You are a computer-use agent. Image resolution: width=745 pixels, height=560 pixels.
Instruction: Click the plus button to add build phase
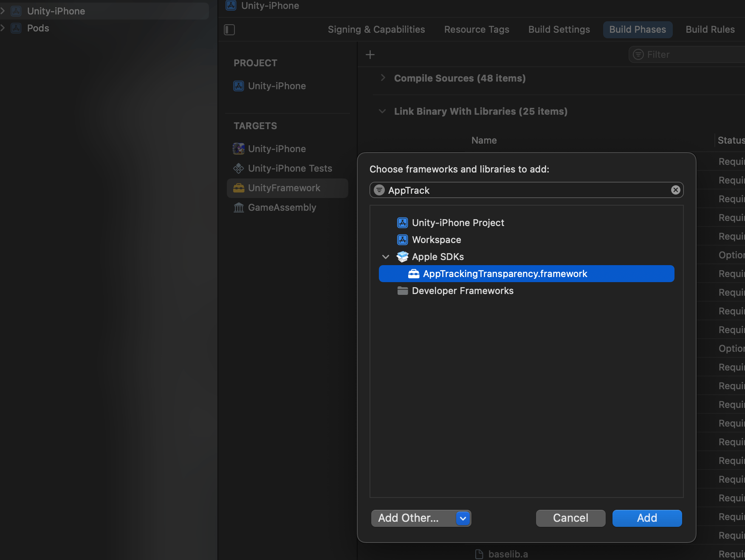(370, 55)
